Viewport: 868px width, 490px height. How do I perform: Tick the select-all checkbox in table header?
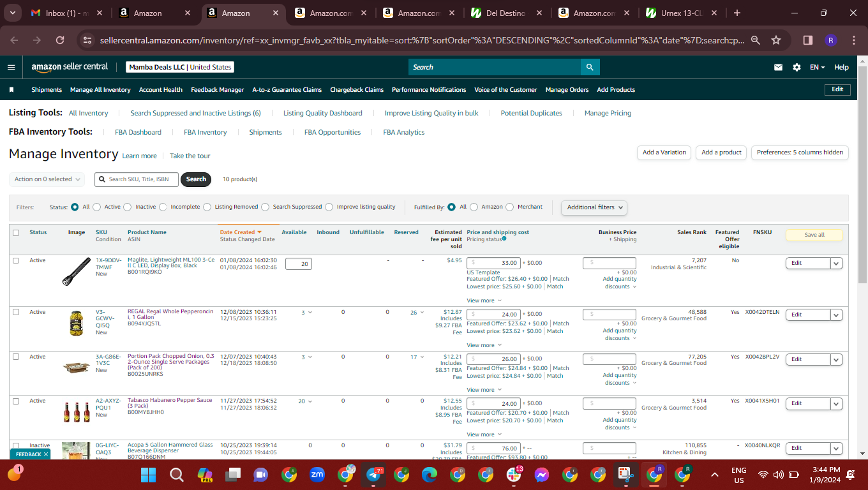[16, 233]
